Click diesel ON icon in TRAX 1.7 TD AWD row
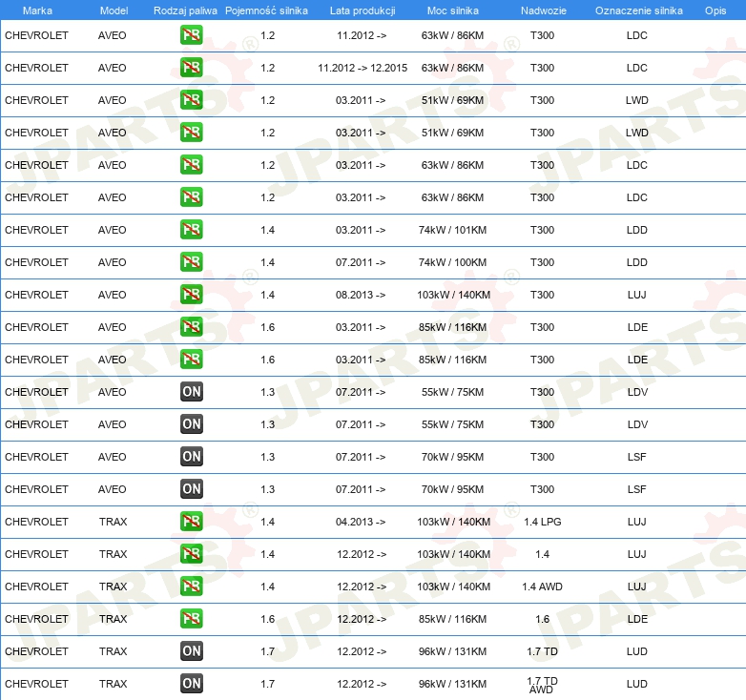The image size is (746, 700). 192,684
